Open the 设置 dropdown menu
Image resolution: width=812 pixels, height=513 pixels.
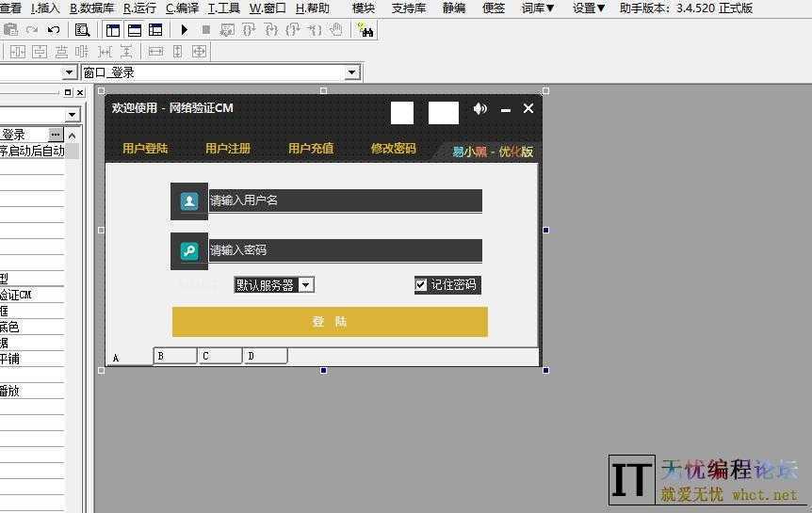pyautogui.click(x=589, y=8)
